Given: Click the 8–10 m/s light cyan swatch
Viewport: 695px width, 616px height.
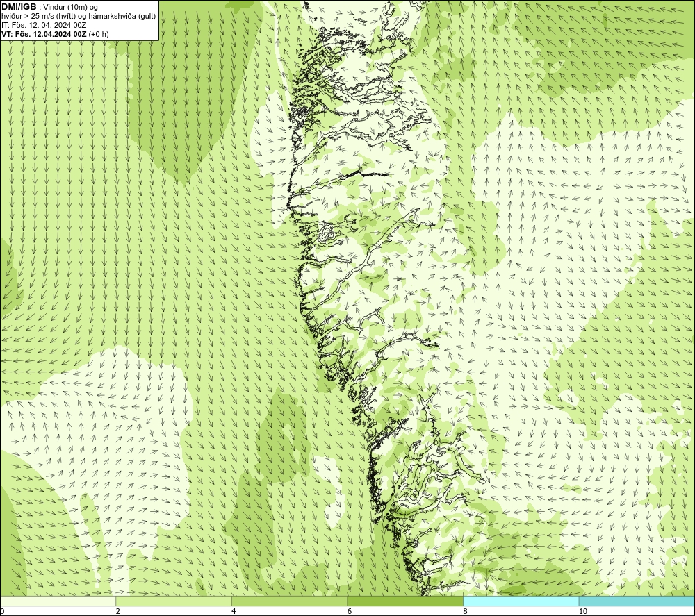Looking at the screenshot, I should tap(521, 601).
